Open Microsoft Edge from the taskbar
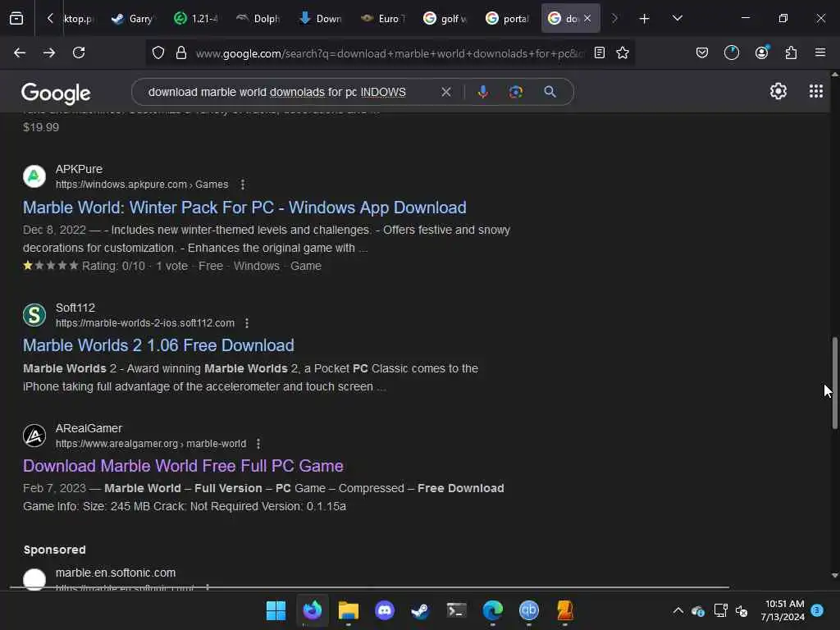The width and height of the screenshot is (840, 630). pos(493,610)
